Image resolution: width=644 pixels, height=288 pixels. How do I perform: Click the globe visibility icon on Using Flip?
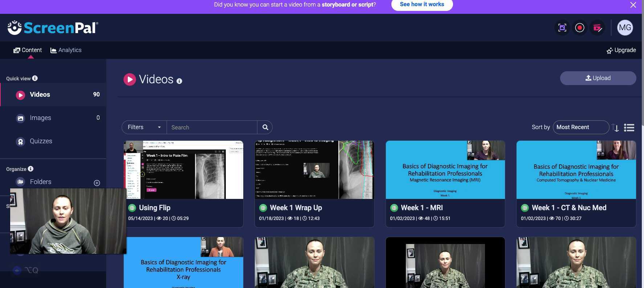click(x=132, y=208)
